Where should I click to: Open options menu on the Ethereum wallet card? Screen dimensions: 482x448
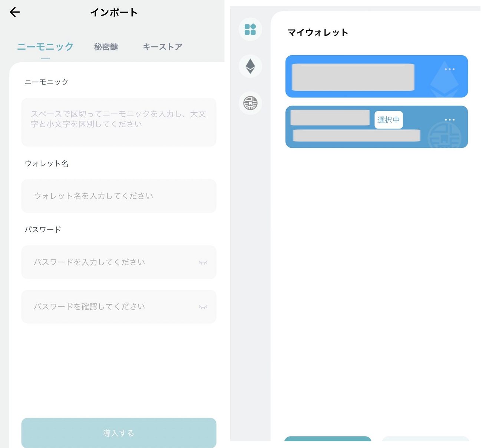(x=449, y=69)
